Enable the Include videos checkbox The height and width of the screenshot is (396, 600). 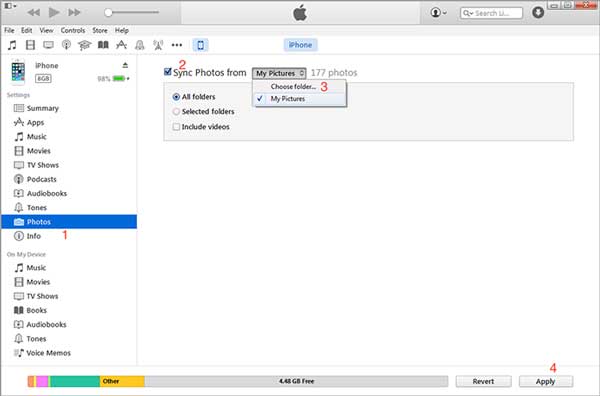coord(176,127)
